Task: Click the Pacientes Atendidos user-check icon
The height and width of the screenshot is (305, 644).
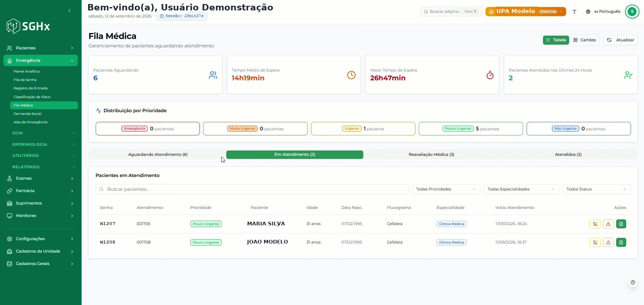Action: [628, 75]
